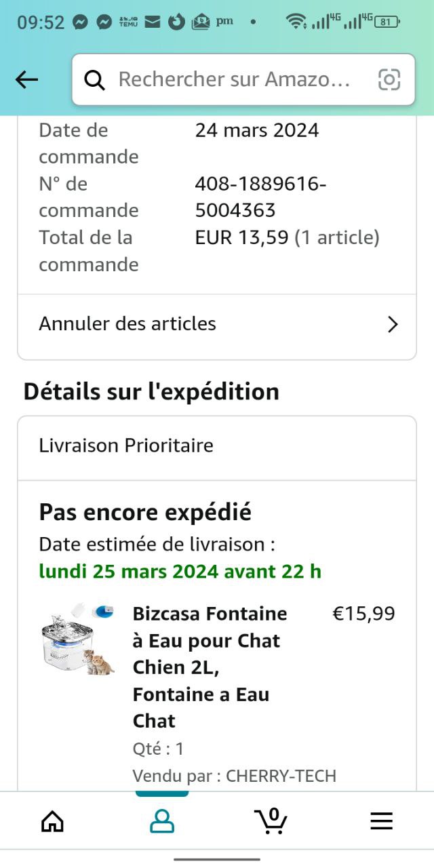The width and height of the screenshot is (434, 868).
Task: Select Annuler des articles
Action: (x=127, y=324)
